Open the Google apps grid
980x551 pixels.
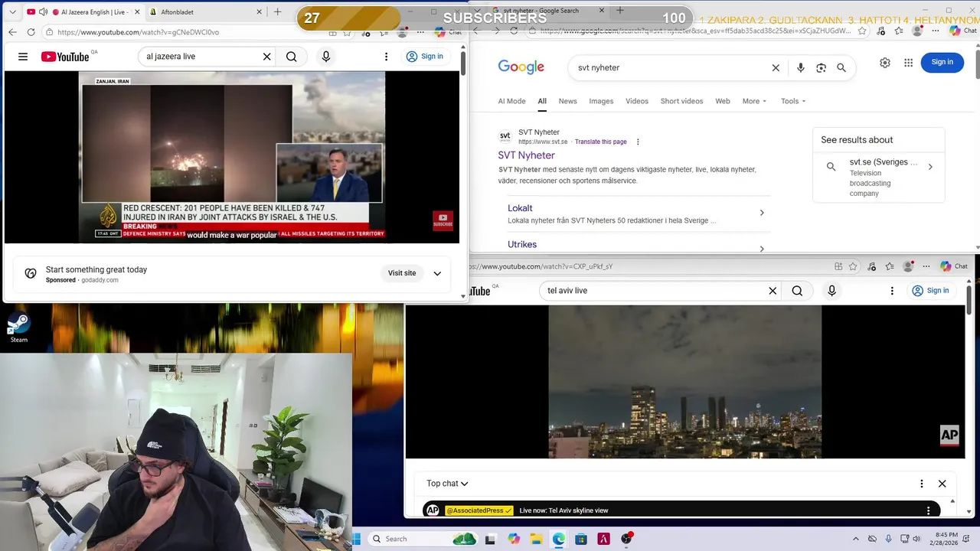click(909, 63)
